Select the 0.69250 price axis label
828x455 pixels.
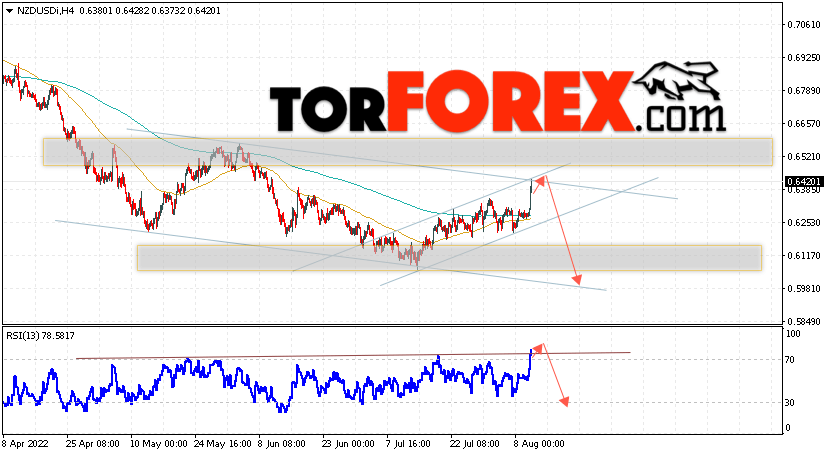point(804,57)
